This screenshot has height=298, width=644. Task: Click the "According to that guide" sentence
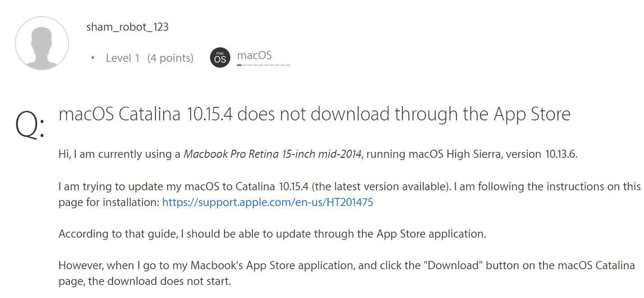coord(272,234)
